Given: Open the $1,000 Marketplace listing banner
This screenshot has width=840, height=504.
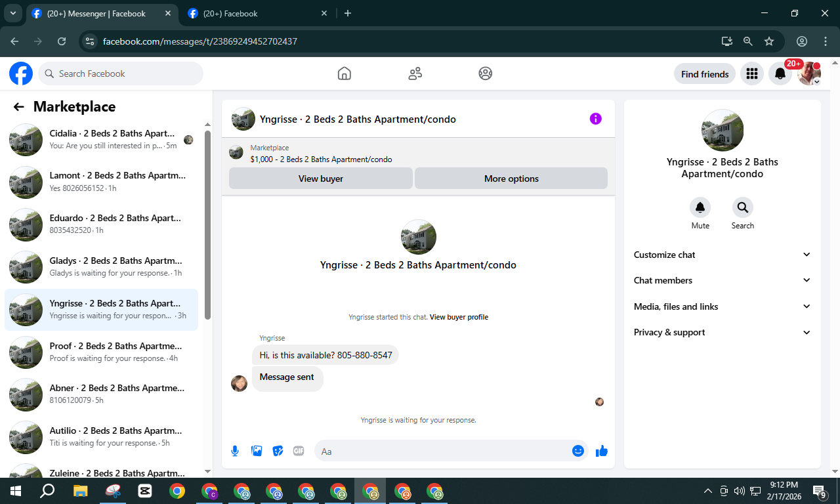Looking at the screenshot, I should [x=418, y=154].
